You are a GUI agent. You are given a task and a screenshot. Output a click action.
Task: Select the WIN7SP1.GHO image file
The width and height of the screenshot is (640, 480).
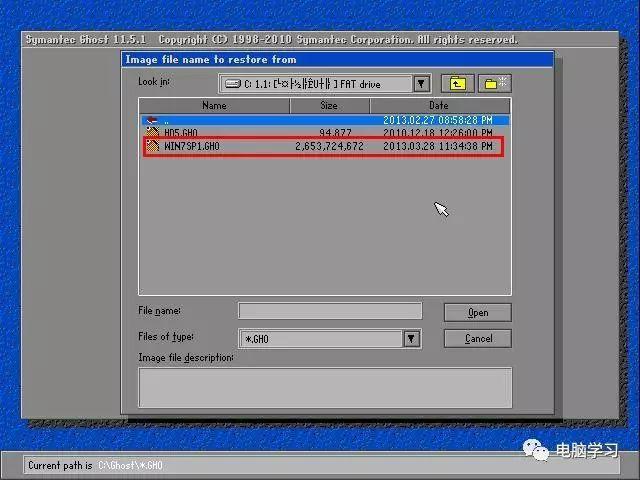[325, 146]
